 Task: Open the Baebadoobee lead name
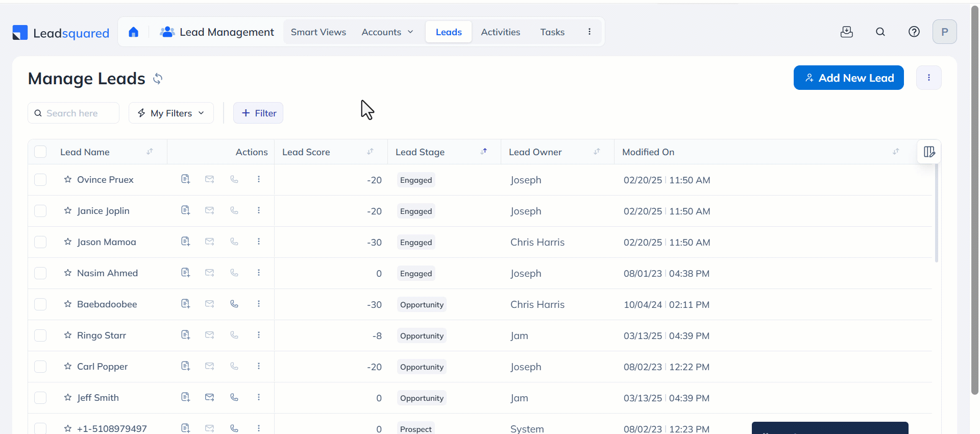point(107,304)
